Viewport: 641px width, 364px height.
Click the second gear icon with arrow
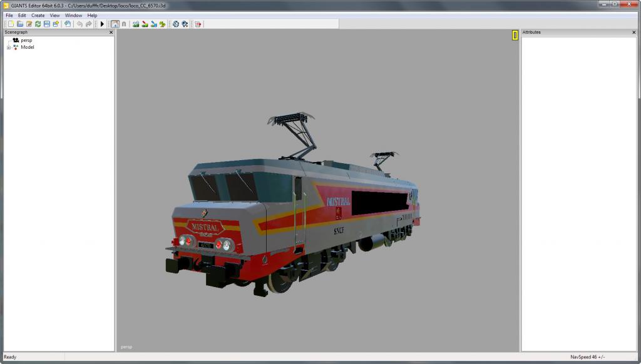click(x=185, y=24)
